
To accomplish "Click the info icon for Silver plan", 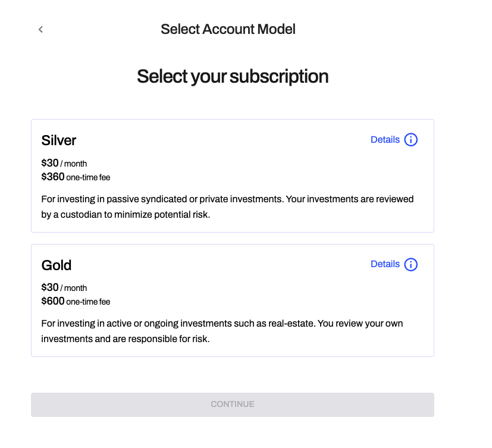I will [x=410, y=140].
